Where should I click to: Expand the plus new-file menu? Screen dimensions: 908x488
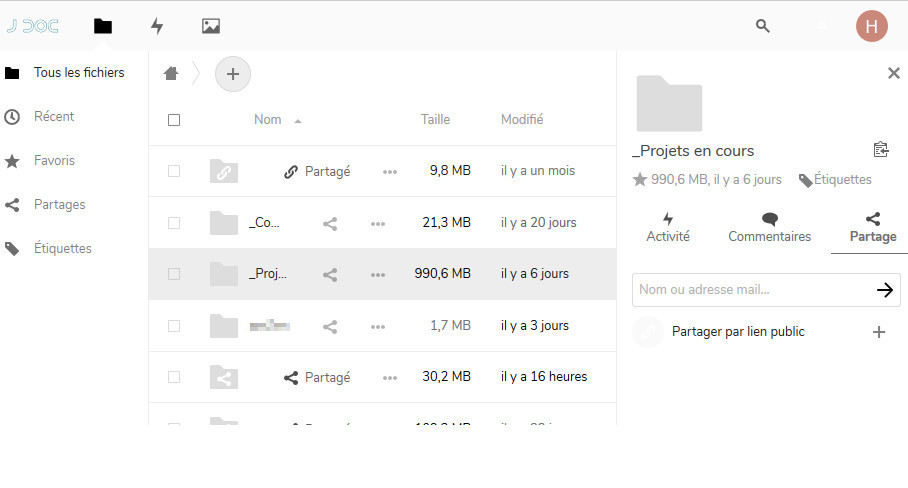[233, 74]
